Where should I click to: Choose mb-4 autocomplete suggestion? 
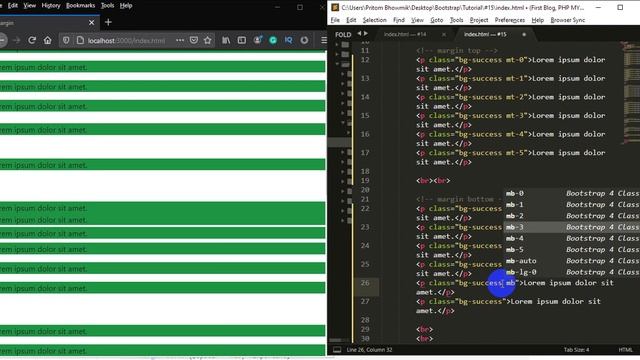pos(571,238)
